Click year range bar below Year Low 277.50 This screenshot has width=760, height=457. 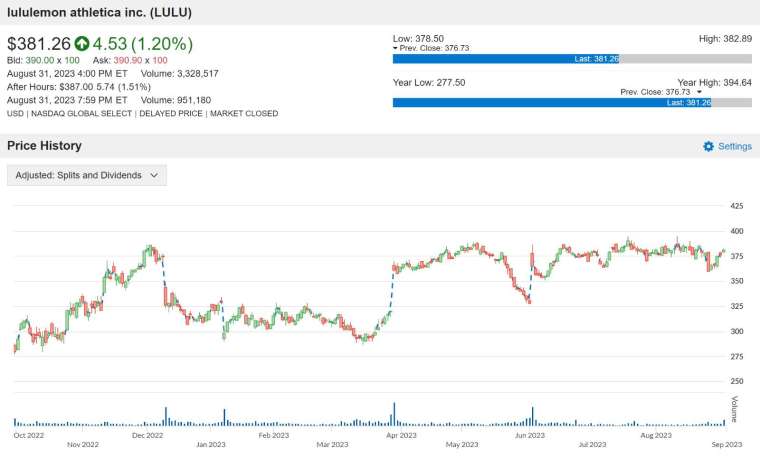pyautogui.click(x=572, y=102)
